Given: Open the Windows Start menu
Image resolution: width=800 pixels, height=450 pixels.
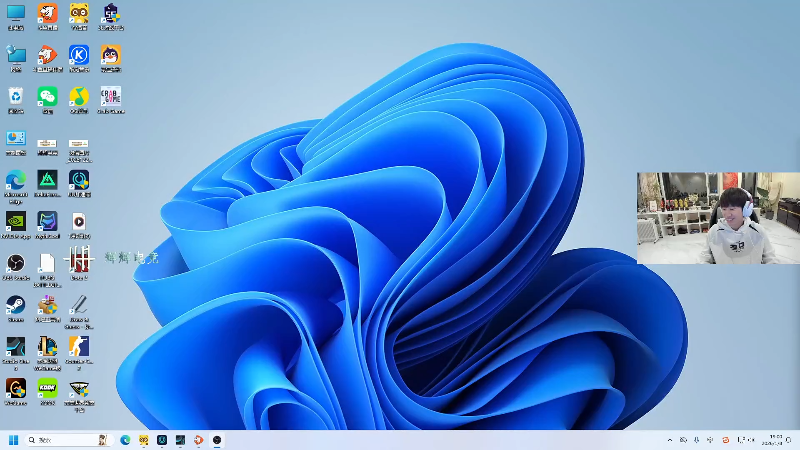Looking at the screenshot, I should click(x=14, y=440).
